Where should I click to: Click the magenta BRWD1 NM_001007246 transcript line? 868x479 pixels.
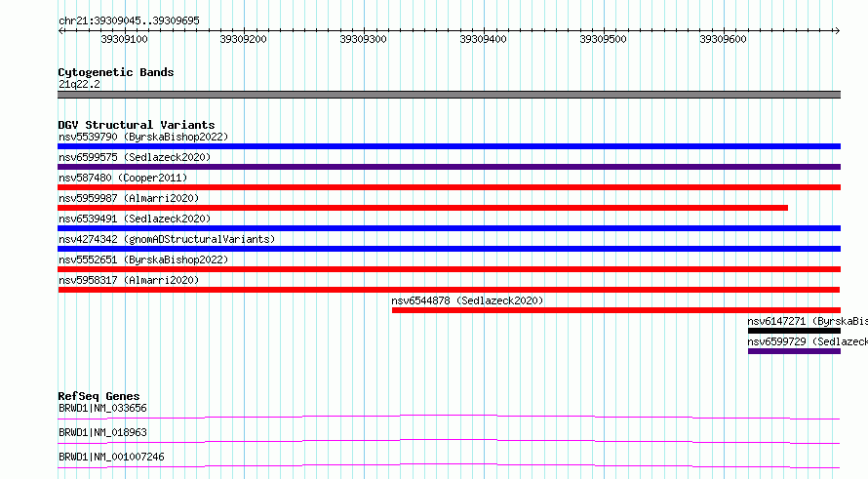449,465
